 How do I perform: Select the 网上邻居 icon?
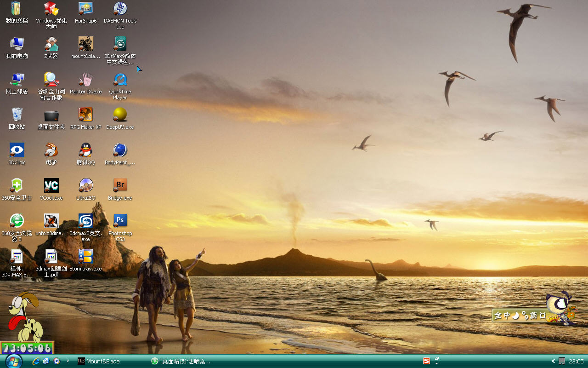coord(17,83)
